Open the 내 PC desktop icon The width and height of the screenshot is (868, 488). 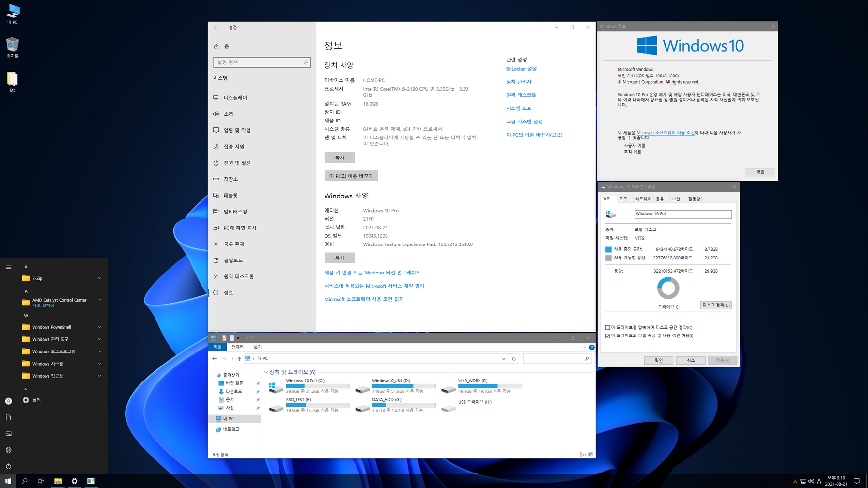point(13,14)
